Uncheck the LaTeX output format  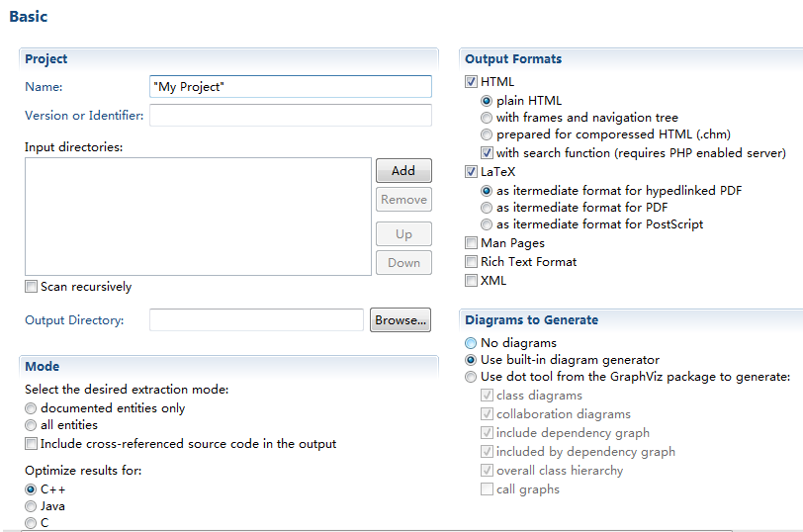[x=471, y=171]
